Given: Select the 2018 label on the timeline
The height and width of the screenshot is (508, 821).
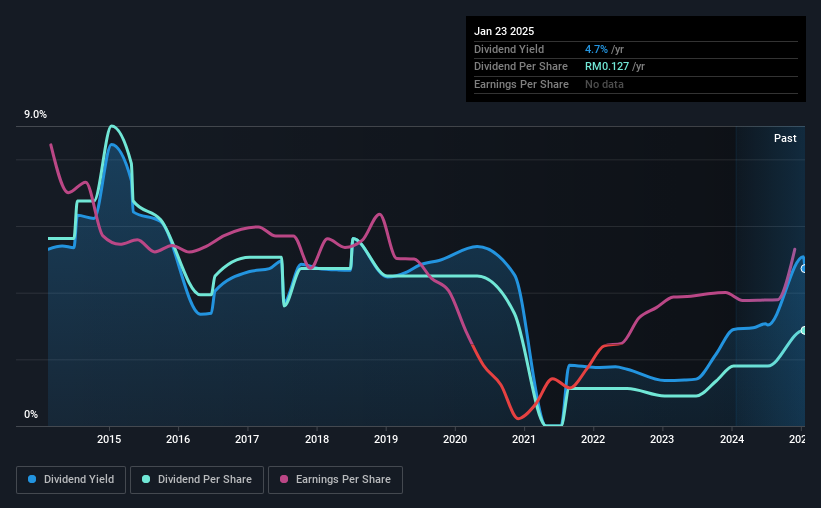Looking at the screenshot, I should click(317, 439).
